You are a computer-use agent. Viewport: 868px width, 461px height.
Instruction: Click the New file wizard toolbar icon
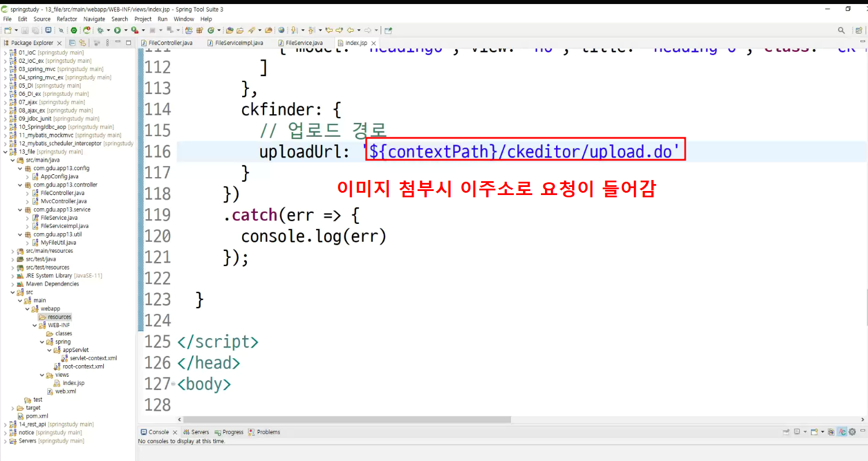(x=7, y=30)
